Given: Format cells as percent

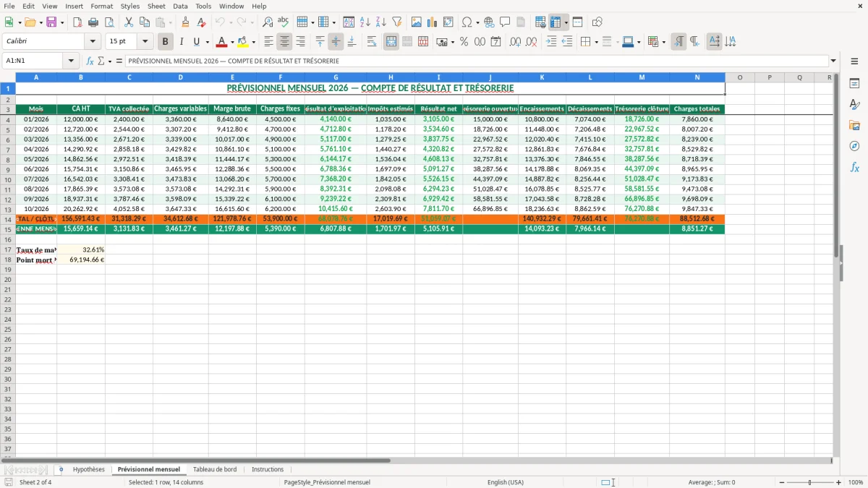Looking at the screenshot, I should (x=464, y=42).
